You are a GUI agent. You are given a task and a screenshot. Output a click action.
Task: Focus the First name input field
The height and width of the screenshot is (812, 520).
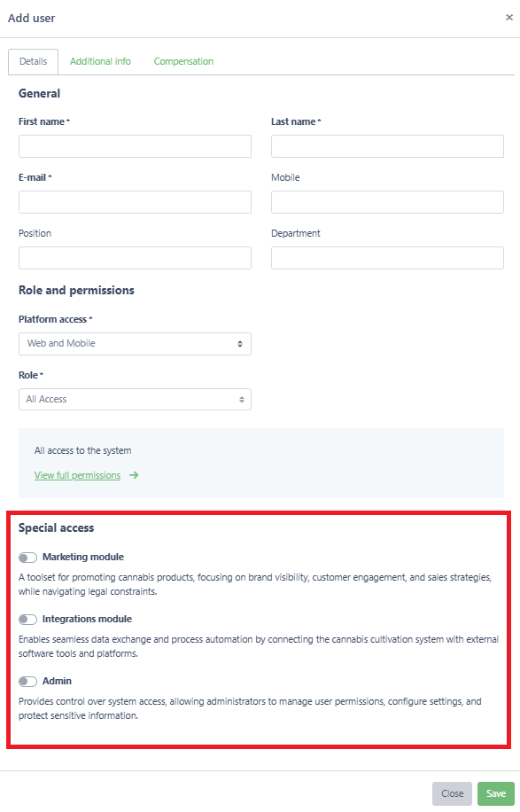point(135,146)
